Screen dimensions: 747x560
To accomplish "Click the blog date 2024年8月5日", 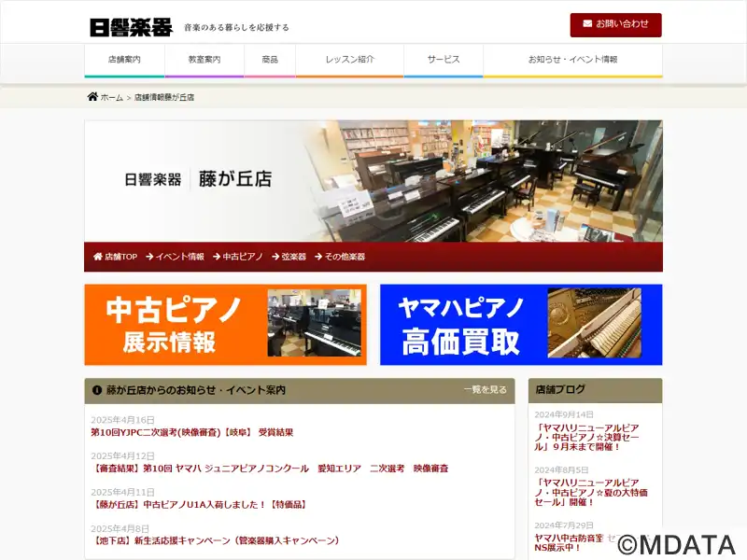I will point(561,470).
